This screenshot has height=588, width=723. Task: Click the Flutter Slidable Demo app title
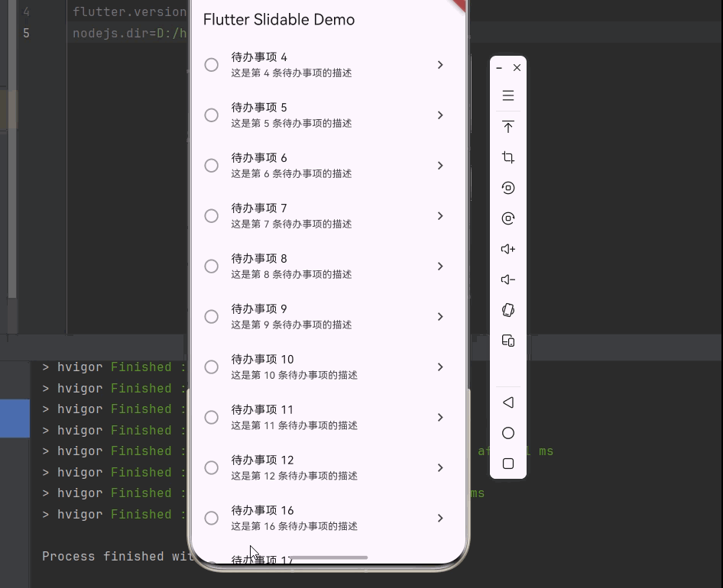pos(279,20)
